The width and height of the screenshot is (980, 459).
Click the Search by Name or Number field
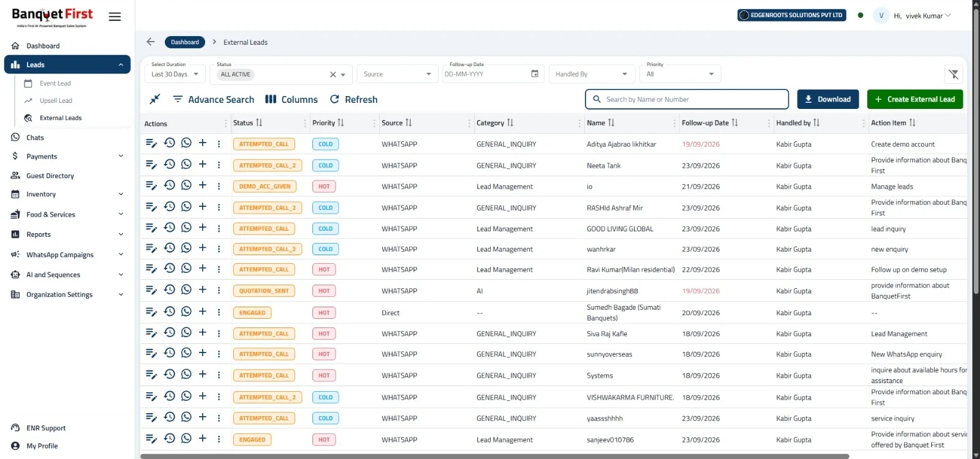[687, 99]
